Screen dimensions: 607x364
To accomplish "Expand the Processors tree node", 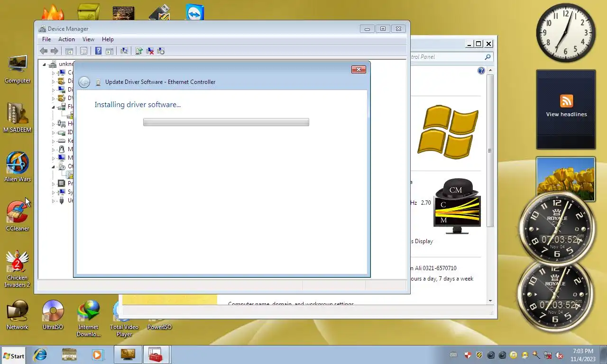I will click(x=53, y=184).
